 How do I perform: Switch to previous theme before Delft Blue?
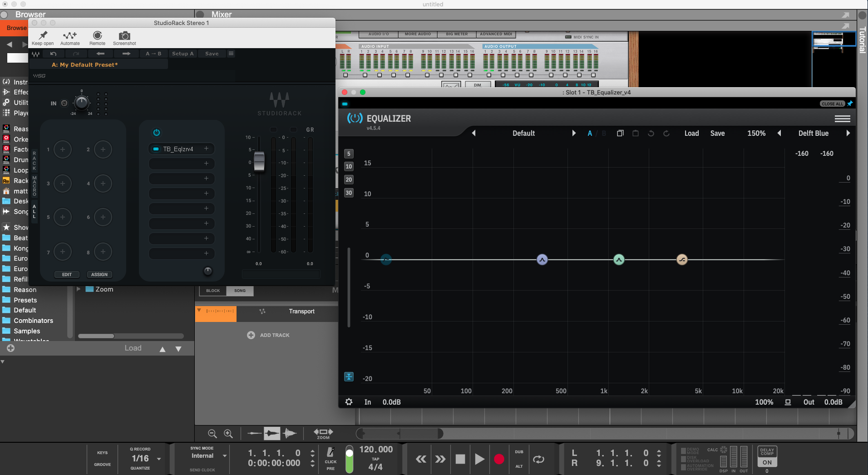(x=779, y=133)
